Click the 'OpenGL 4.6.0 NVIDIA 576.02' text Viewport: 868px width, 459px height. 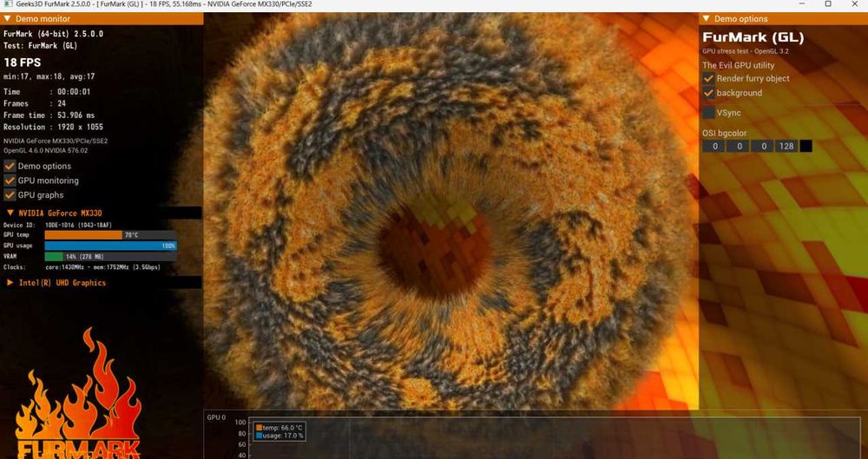pyautogui.click(x=45, y=150)
